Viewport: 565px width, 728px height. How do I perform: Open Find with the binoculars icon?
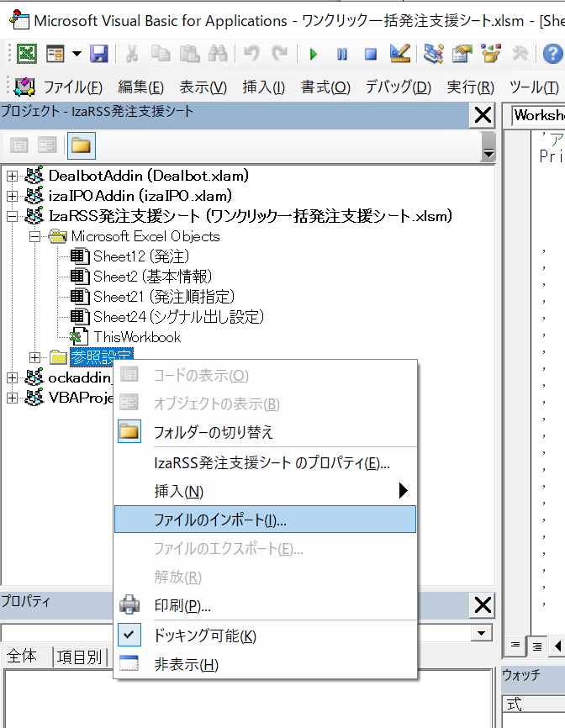pyautogui.click(x=218, y=54)
